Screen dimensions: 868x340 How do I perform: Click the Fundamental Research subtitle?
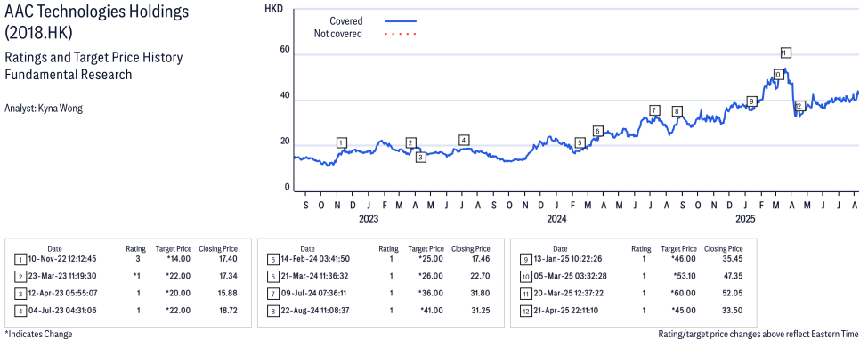(x=68, y=74)
